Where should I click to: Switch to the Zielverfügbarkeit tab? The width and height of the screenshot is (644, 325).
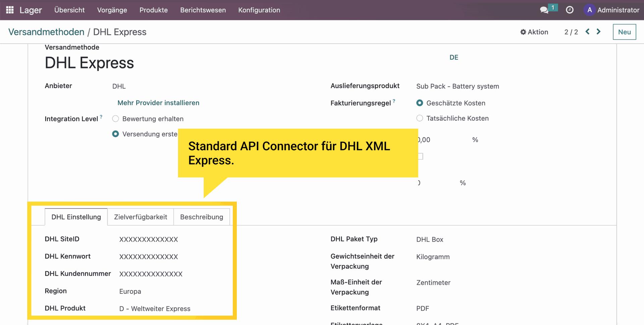tap(141, 217)
